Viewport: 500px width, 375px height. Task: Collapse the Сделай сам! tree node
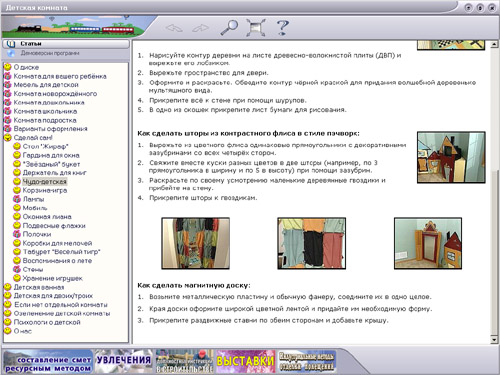(x=7, y=137)
